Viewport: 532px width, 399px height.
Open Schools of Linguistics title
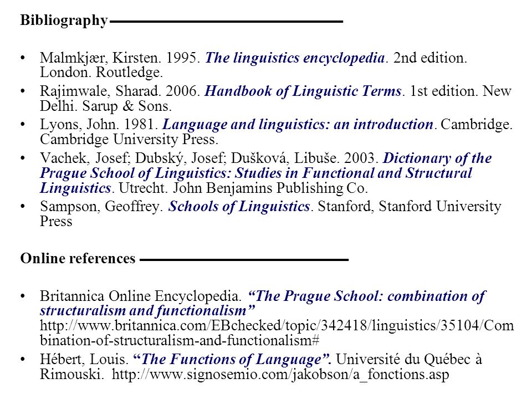point(239,206)
